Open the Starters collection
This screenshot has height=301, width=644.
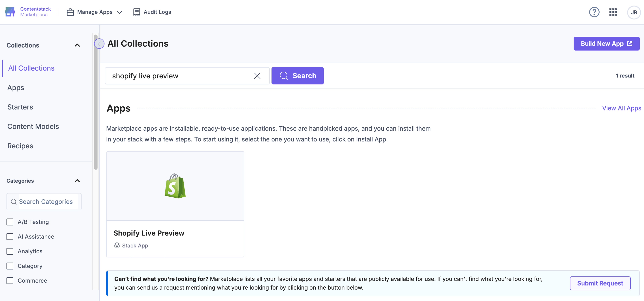click(20, 107)
